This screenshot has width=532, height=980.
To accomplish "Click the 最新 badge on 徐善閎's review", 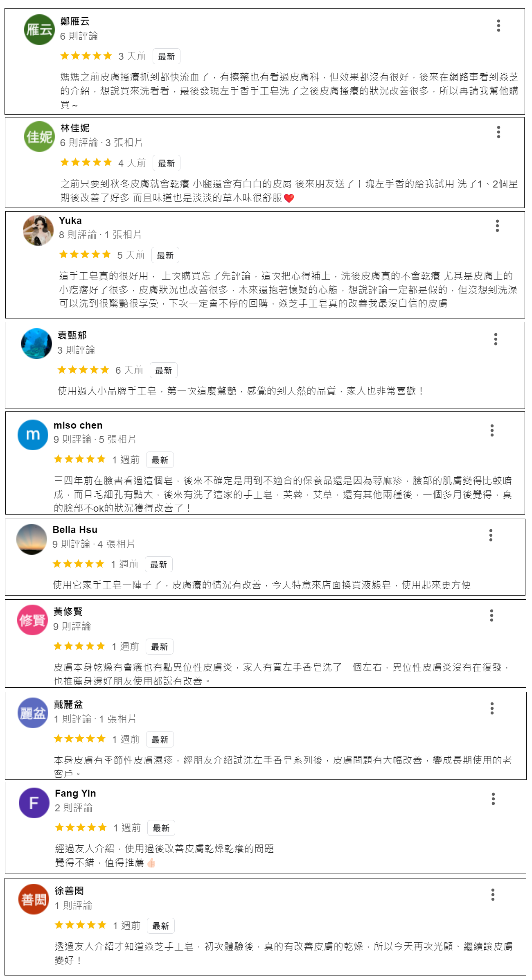I will coord(160,926).
